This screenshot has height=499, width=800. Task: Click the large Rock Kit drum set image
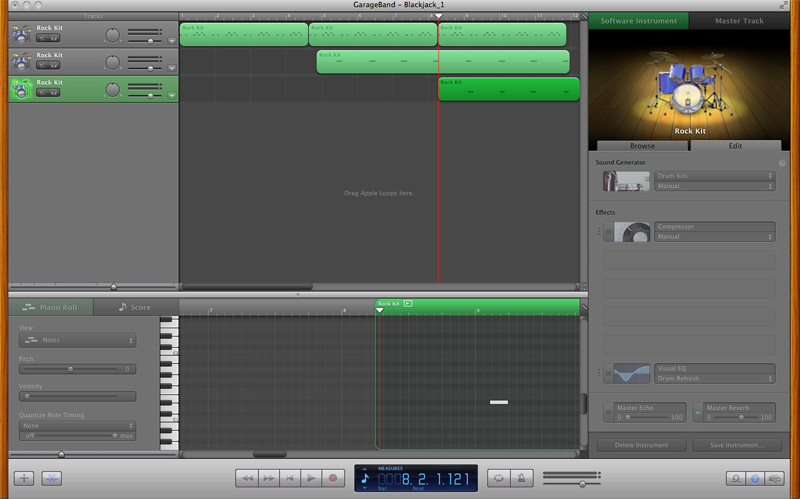(x=689, y=84)
